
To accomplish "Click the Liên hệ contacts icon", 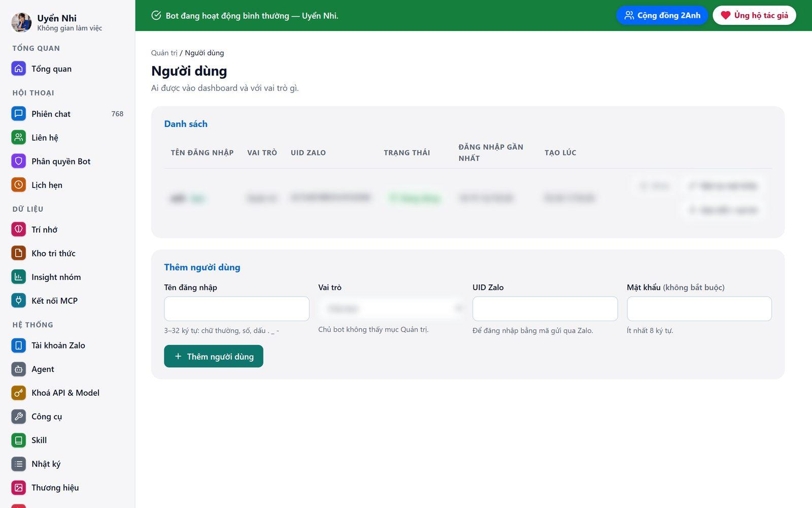I will [19, 138].
